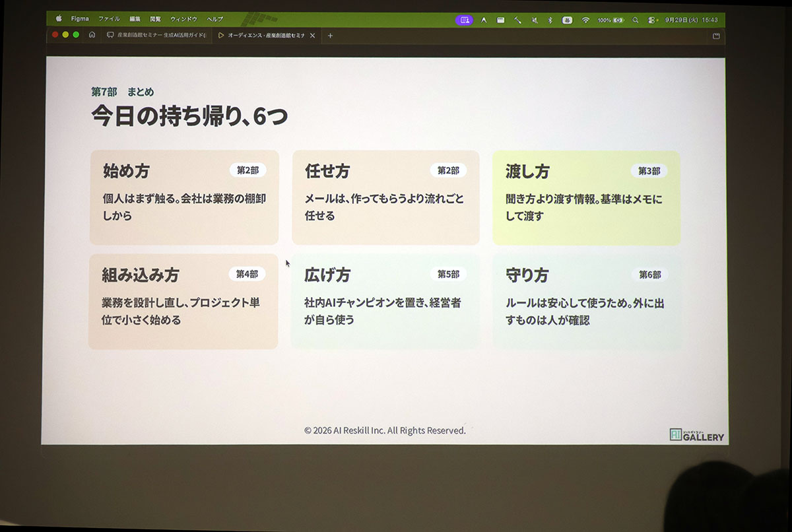Click the 第6部 badge on 守り方 card
This screenshot has width=792, height=532.
tap(650, 275)
